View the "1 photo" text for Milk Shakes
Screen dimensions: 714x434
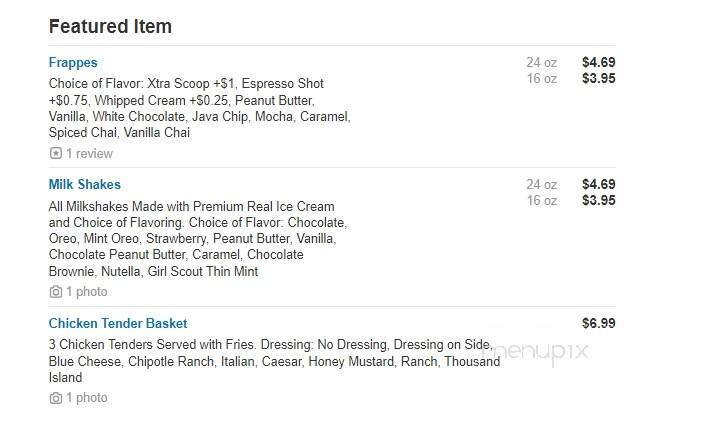coord(86,292)
